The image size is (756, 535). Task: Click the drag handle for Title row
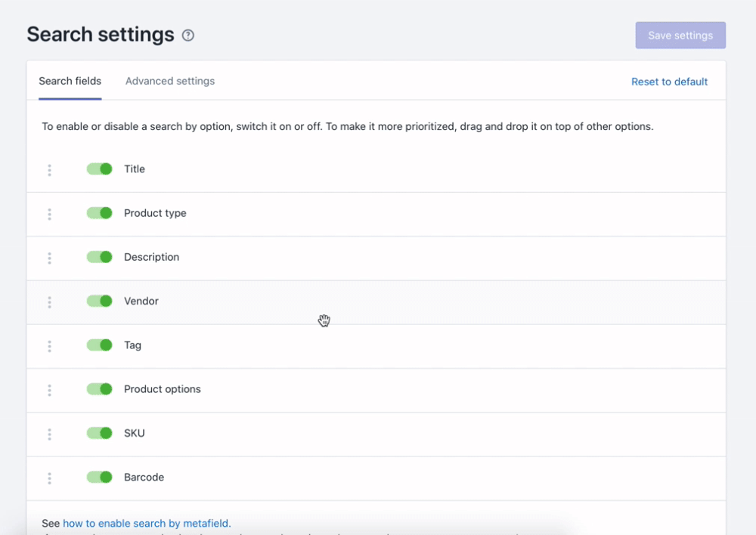pos(50,170)
